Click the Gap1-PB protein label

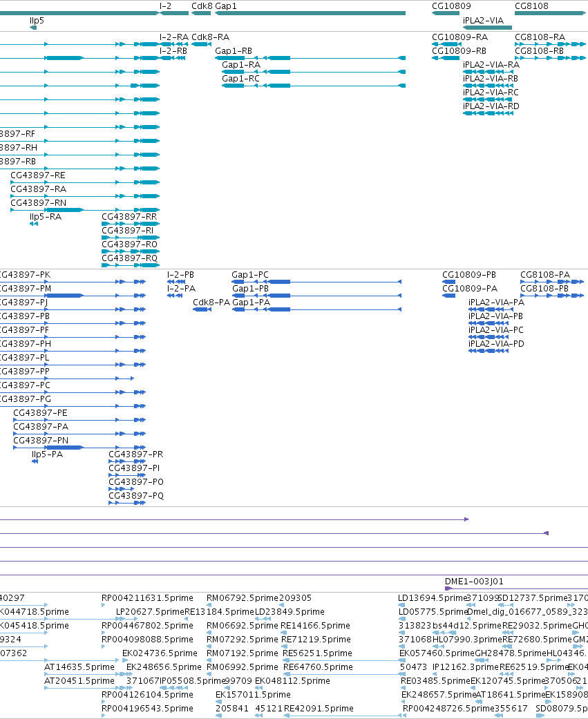pyautogui.click(x=250, y=289)
